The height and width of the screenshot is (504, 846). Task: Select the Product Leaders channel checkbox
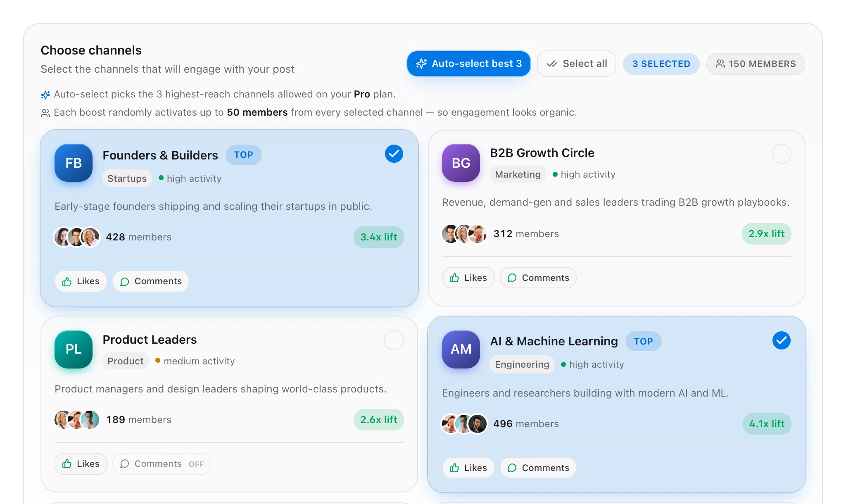pos(394,340)
